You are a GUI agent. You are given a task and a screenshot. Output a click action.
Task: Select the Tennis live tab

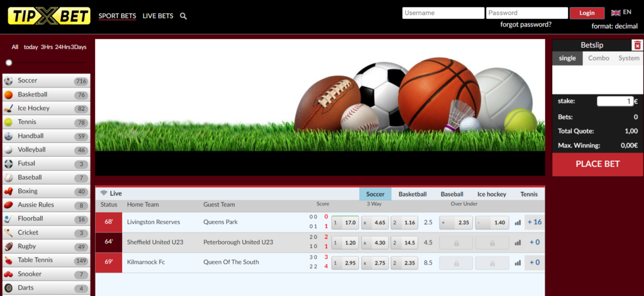528,194
